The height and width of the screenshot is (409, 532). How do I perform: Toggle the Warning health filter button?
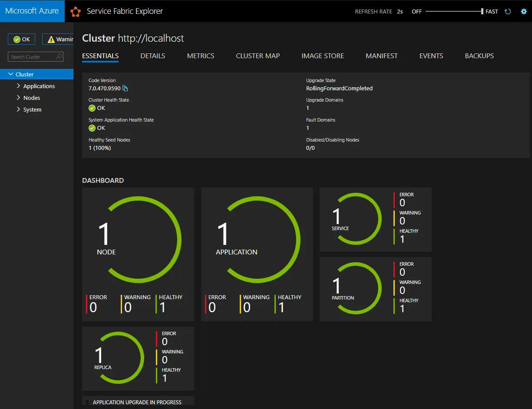pyautogui.click(x=58, y=39)
